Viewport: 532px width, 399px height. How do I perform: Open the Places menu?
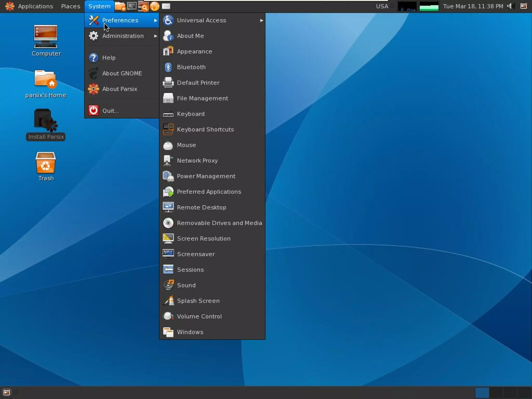click(71, 6)
